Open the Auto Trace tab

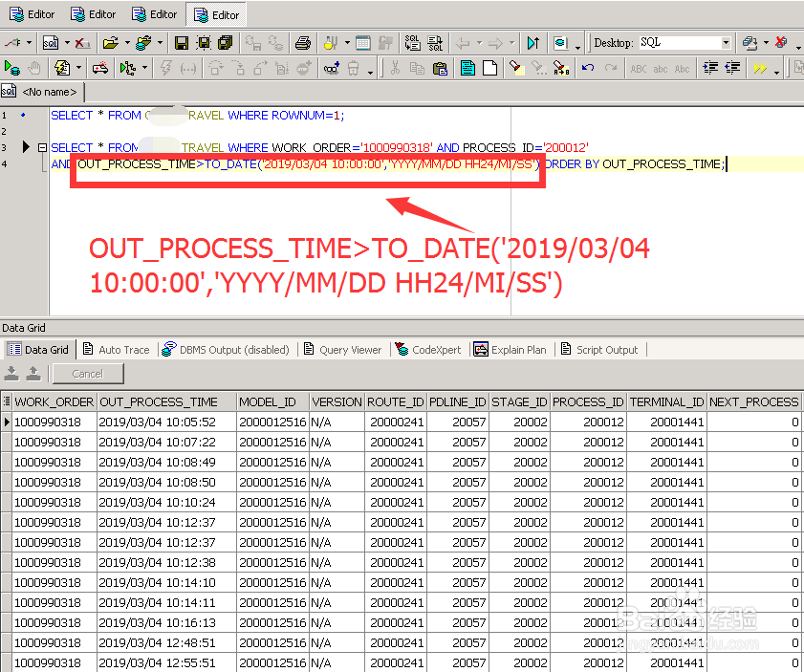click(x=117, y=350)
